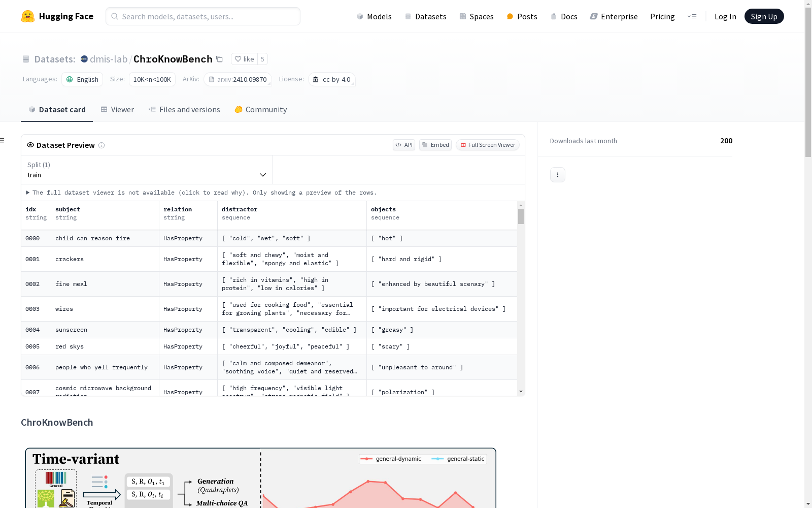Image resolution: width=812 pixels, height=508 pixels.
Task: Open the three-dot menu under Downloads
Action: point(558,175)
